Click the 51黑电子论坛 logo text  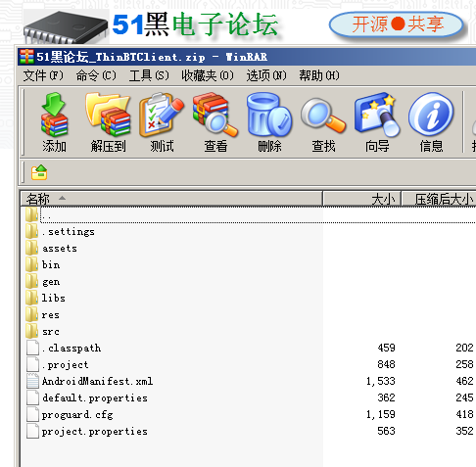[x=195, y=24]
